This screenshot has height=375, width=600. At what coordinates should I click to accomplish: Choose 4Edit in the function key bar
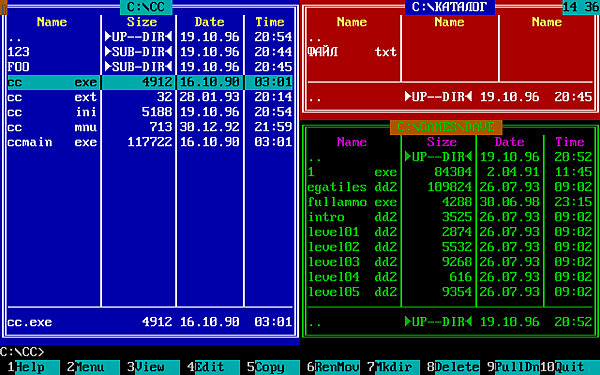click(x=210, y=367)
